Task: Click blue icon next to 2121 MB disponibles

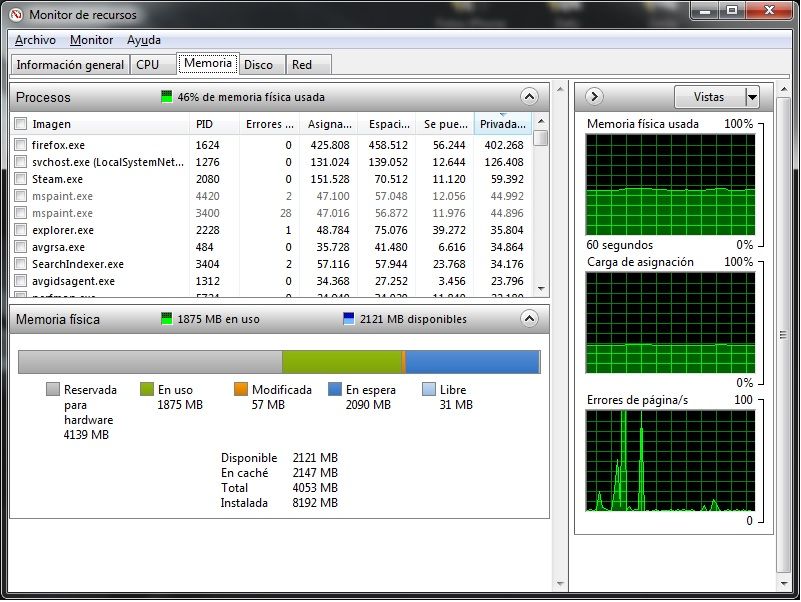Action: pyautogui.click(x=348, y=319)
